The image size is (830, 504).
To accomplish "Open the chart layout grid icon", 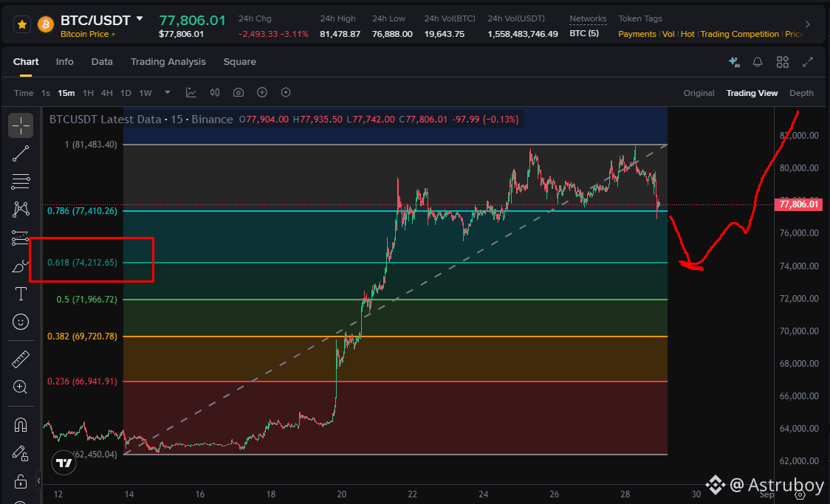I will click(782, 62).
